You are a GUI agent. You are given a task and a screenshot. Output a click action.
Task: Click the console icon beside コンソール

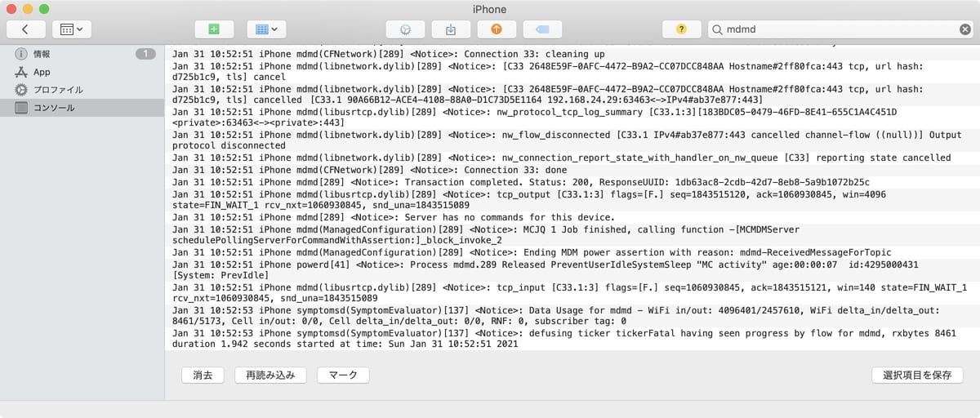click(21, 108)
